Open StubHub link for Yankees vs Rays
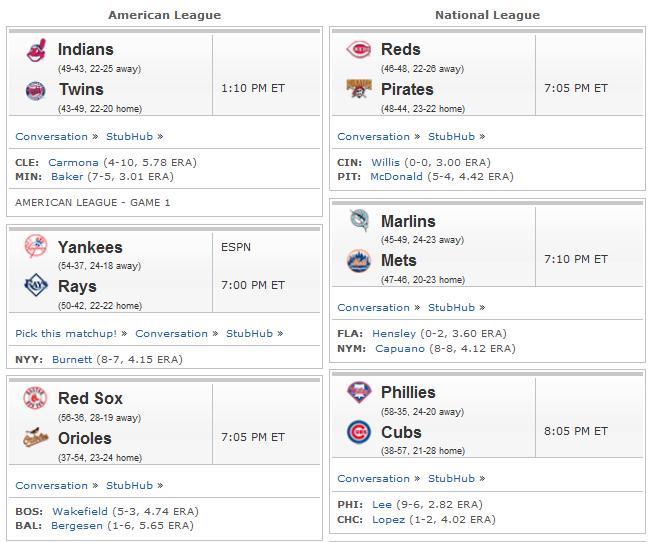The width and height of the screenshot is (649, 542). point(249,334)
